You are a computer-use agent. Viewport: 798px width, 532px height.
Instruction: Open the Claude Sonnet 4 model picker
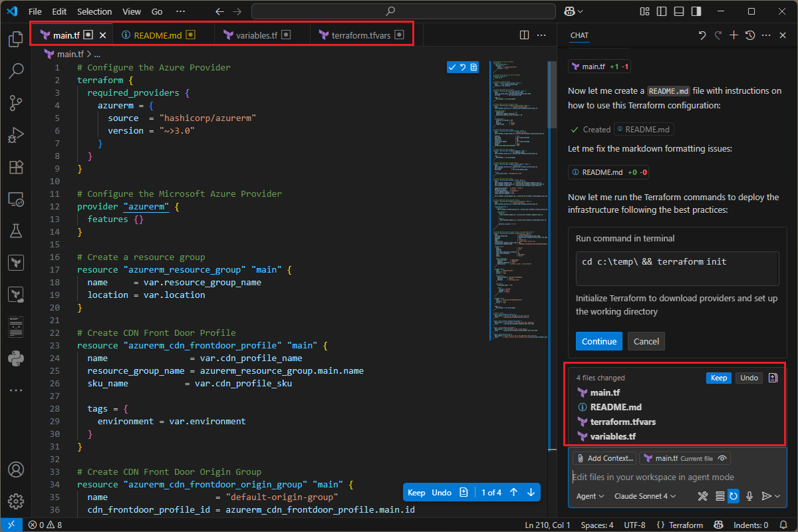click(647, 495)
